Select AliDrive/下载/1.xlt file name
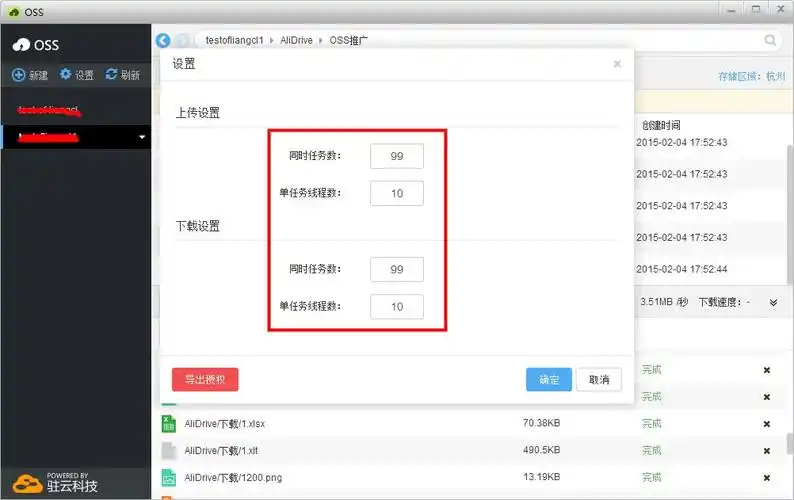Image resolution: width=794 pixels, height=500 pixels. click(221, 450)
